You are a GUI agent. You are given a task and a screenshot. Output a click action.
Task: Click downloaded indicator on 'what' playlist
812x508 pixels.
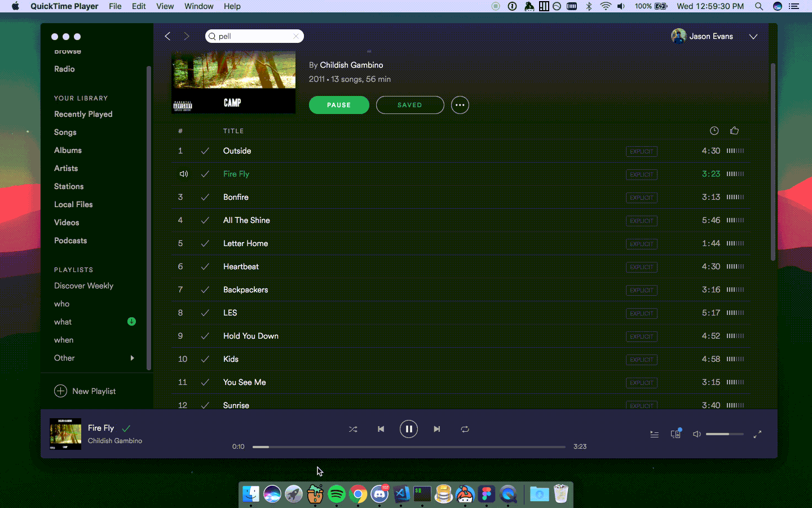point(131,321)
